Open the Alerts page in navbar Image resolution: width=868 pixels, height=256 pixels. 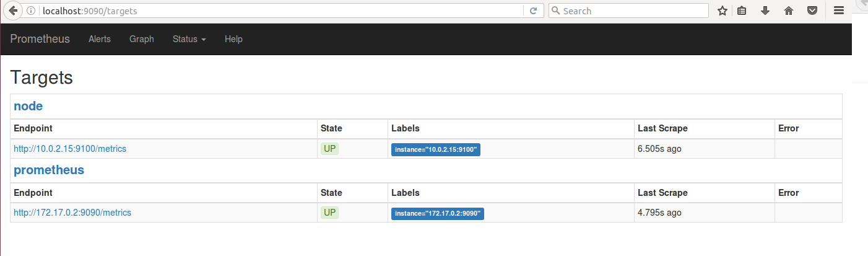[x=100, y=39]
